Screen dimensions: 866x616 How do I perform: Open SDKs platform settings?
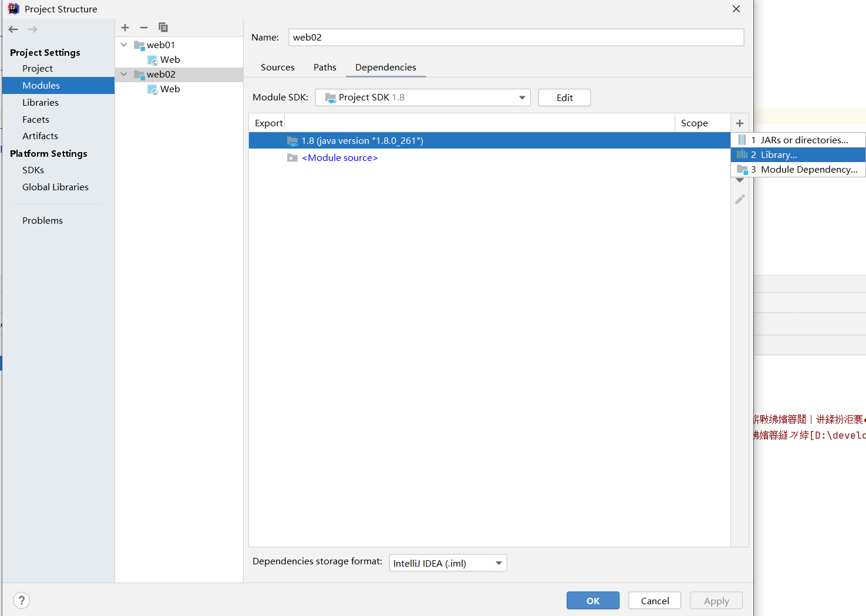coord(33,170)
